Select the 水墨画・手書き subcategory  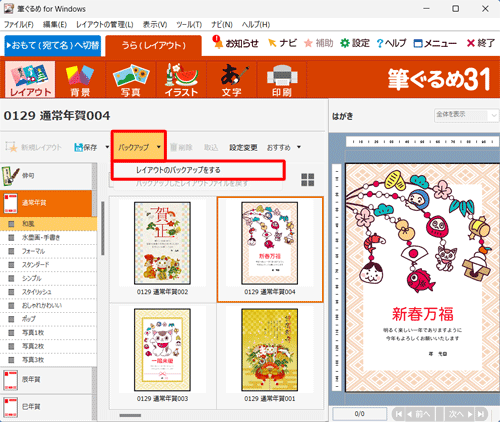point(48,238)
